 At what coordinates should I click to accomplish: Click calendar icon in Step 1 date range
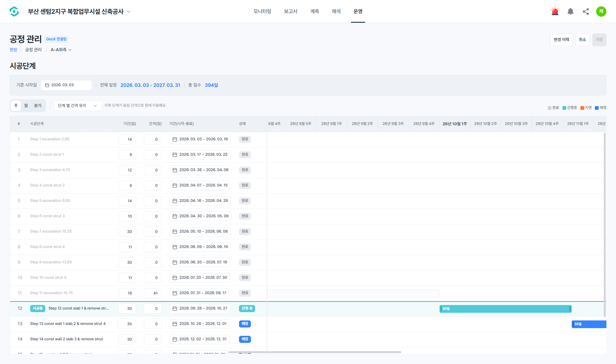coord(175,139)
